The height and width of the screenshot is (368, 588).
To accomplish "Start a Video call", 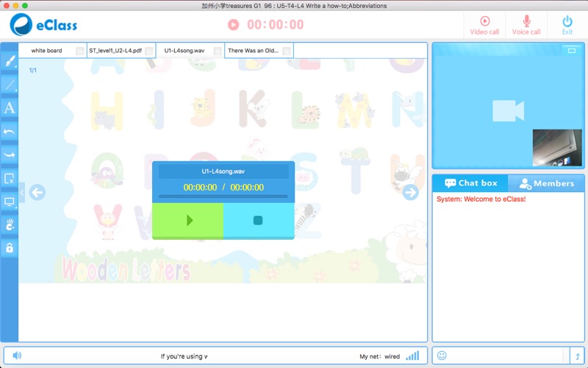I will click(x=484, y=26).
